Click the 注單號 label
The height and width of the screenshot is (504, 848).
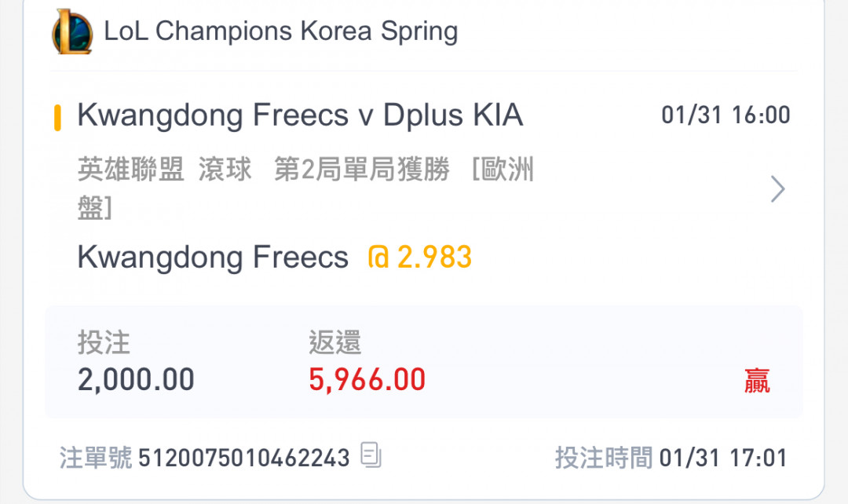(96, 458)
